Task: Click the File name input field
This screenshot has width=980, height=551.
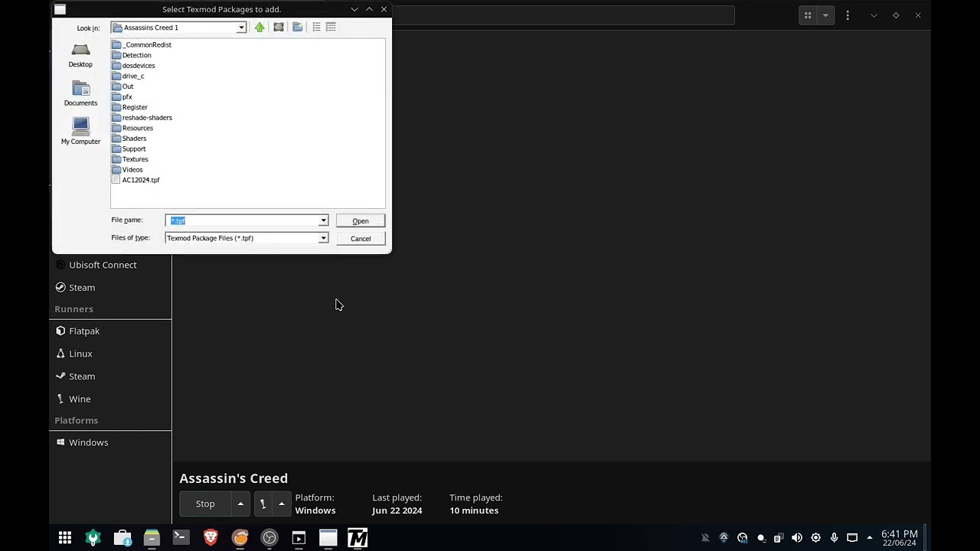Action: (242, 220)
